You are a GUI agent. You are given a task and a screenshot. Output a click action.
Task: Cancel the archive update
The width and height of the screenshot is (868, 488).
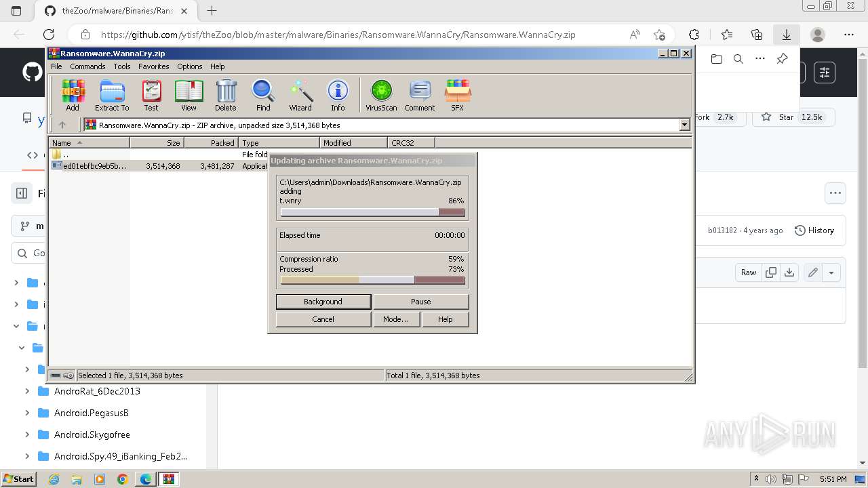coord(323,319)
